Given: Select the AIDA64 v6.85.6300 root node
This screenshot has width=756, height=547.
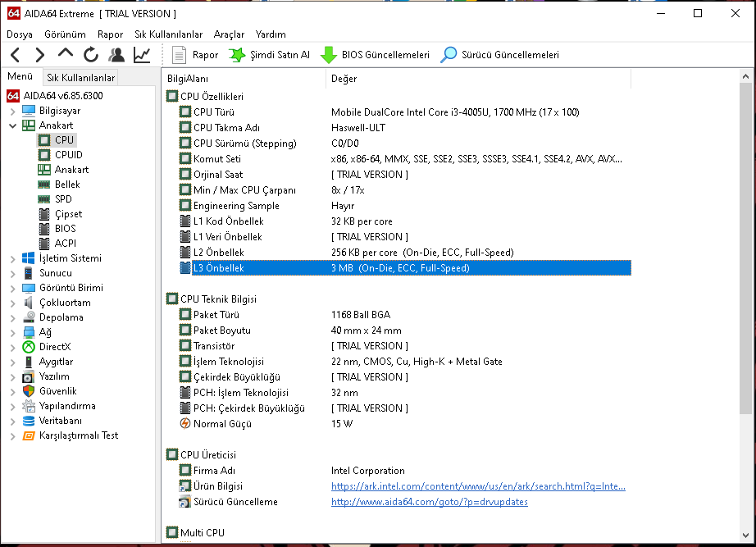Looking at the screenshot, I should click(x=63, y=95).
